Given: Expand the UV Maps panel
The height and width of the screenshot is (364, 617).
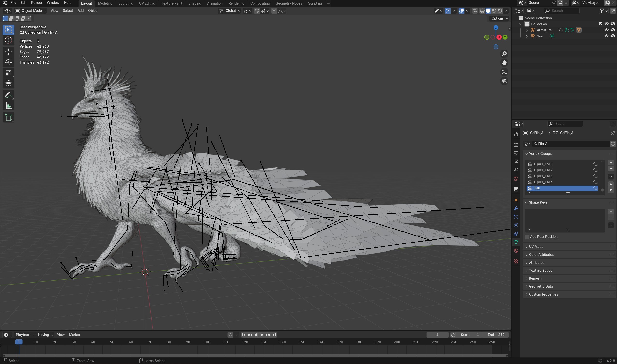Looking at the screenshot, I should 536,247.
